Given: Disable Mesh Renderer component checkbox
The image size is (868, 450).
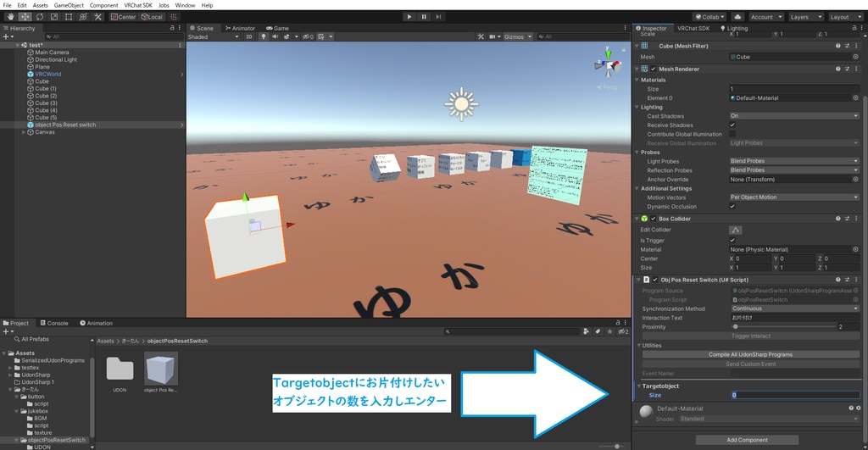Looking at the screenshot, I should (654, 69).
